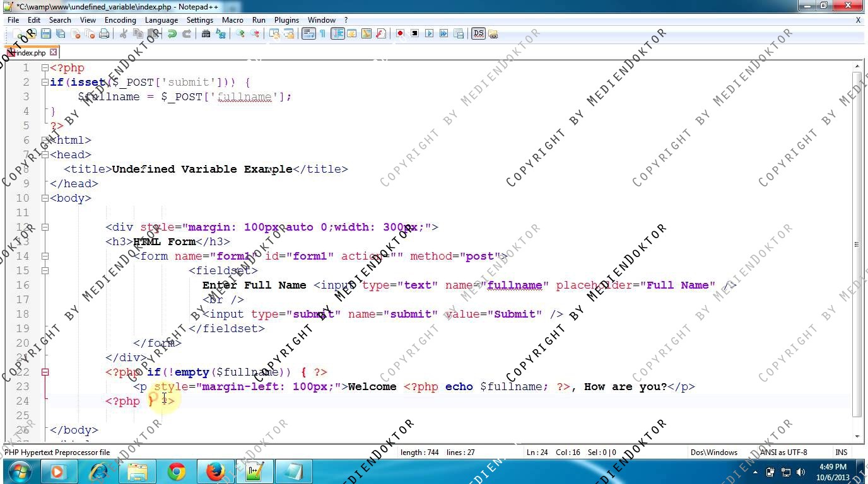Toggle Show all characters pilcrow button
This screenshot has width=868, height=484.
tap(322, 34)
